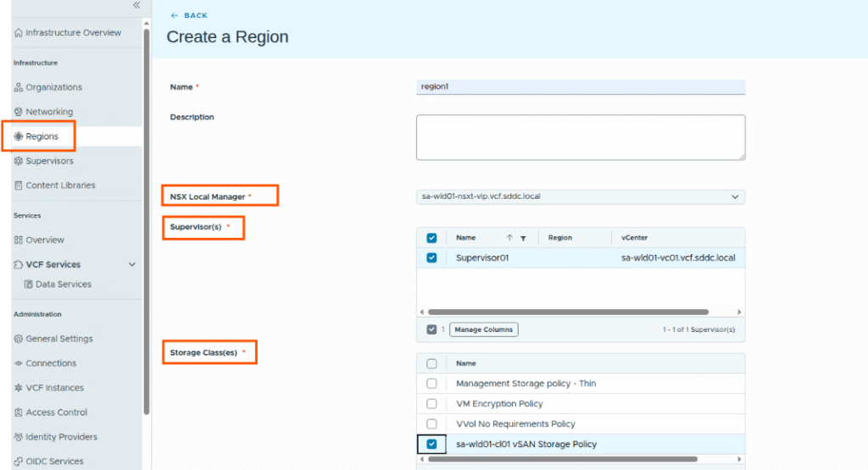Click the Networking icon in sidebar

(x=19, y=112)
